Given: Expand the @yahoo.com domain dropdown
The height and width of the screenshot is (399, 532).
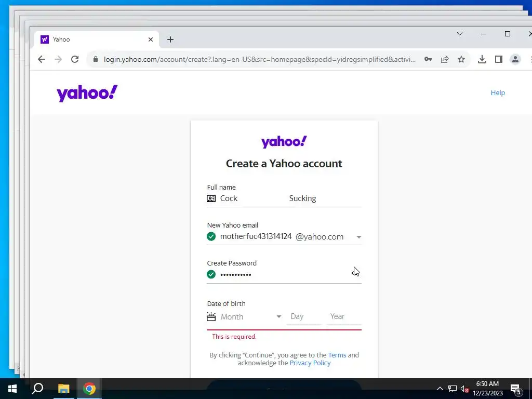Looking at the screenshot, I should click(x=358, y=237).
